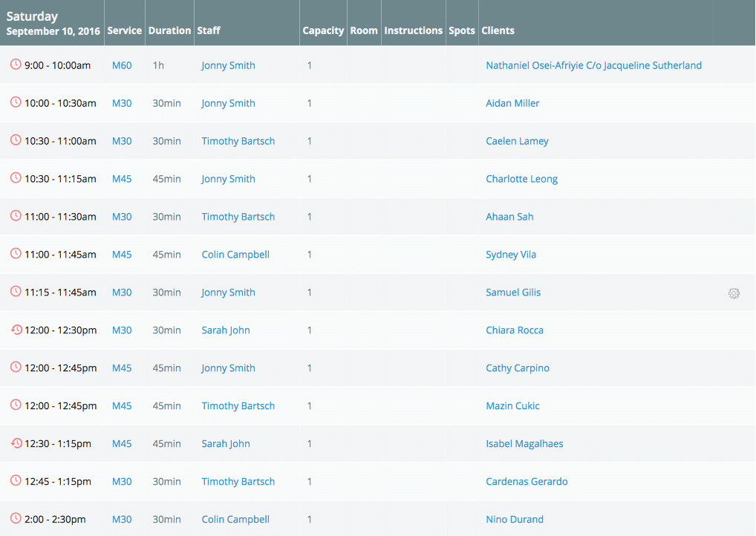Click the M60 service link at 9:00am

pos(122,65)
